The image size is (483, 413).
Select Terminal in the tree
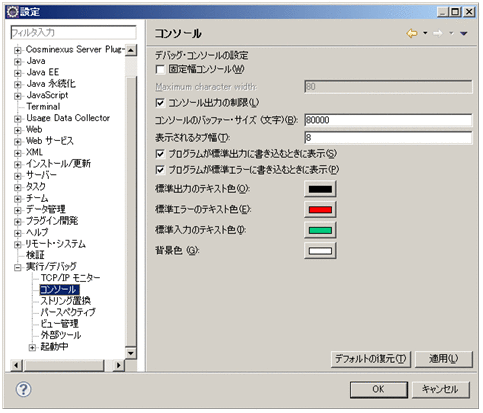[x=43, y=107]
